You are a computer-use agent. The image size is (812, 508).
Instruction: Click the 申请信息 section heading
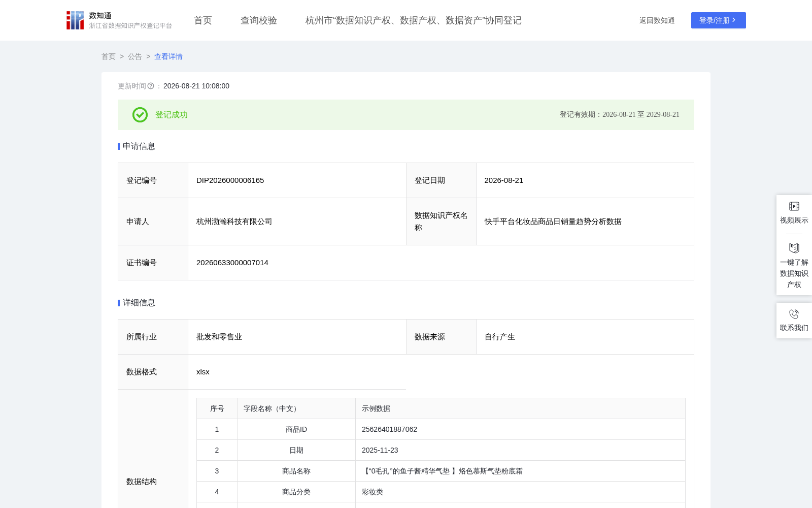pyautogui.click(x=139, y=146)
